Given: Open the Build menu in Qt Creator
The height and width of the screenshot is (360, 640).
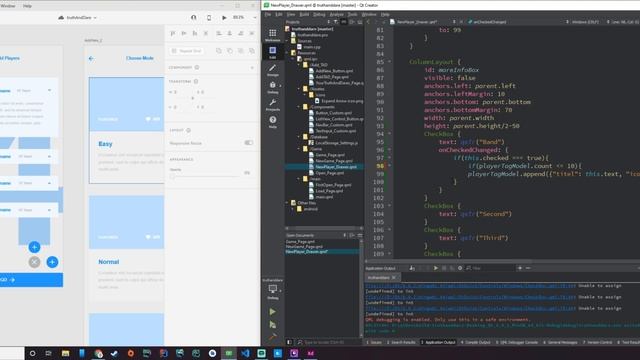Looking at the screenshot, I should pyautogui.click(x=304, y=14).
